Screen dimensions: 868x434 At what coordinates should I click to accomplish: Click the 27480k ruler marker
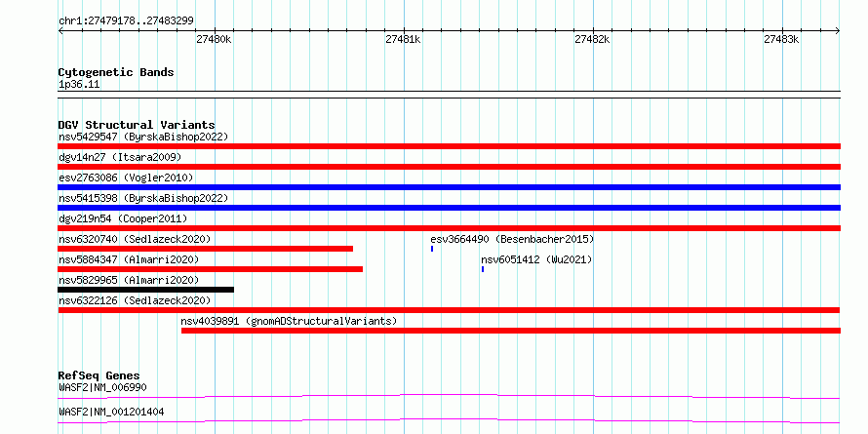pyautogui.click(x=215, y=39)
